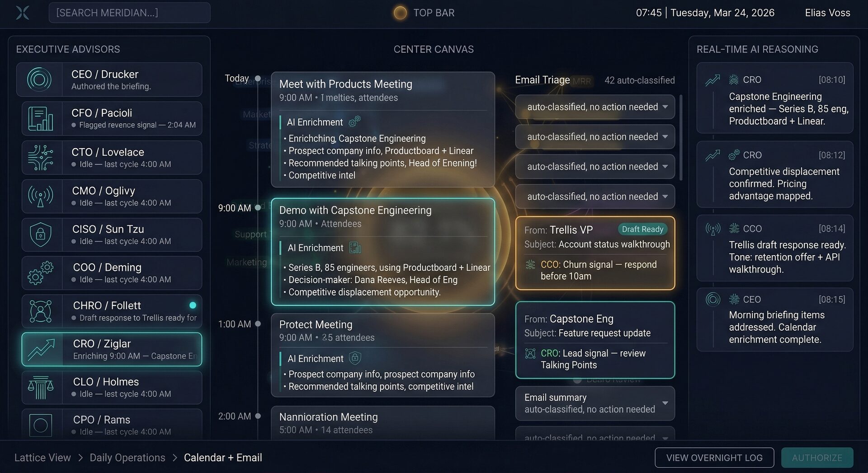Select Calendar + Email breadcrumb item
Viewport: 868px width, 473px height.
[x=223, y=458]
